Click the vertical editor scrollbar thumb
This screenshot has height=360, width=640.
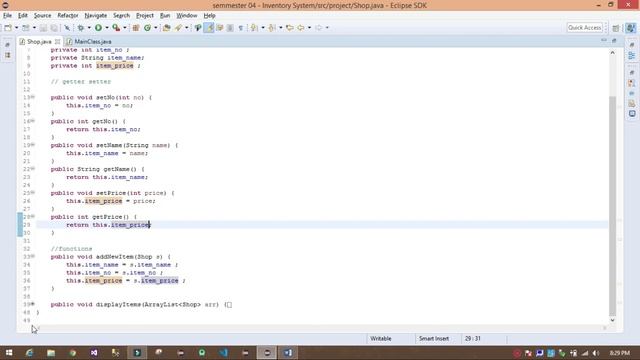pos(612,206)
